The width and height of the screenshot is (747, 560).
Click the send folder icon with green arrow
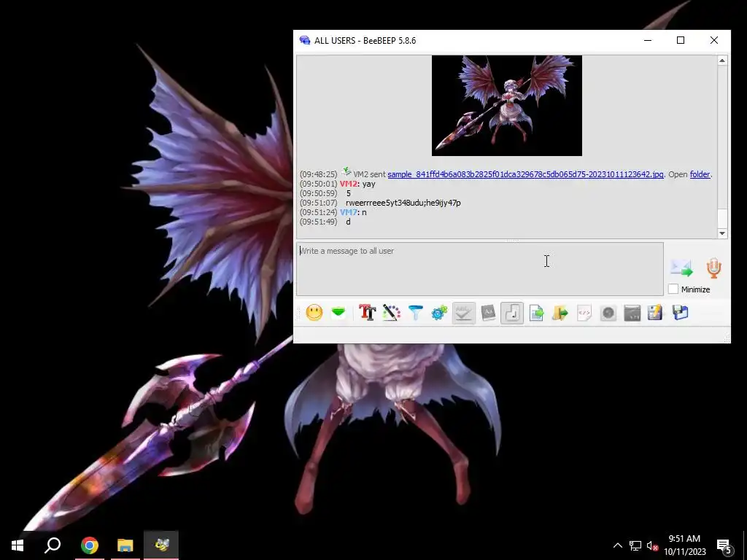pyautogui.click(x=560, y=313)
